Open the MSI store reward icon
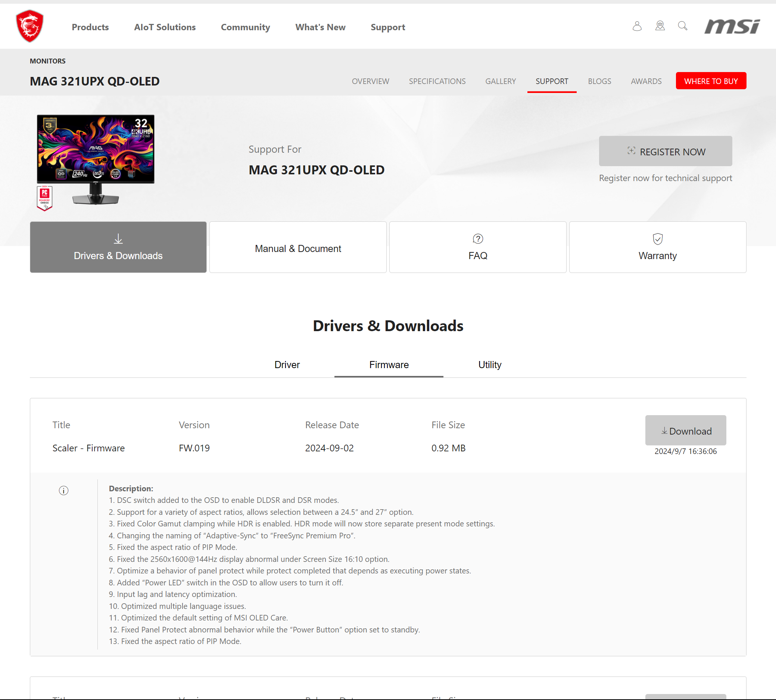The height and width of the screenshot is (700, 776). [x=660, y=26]
